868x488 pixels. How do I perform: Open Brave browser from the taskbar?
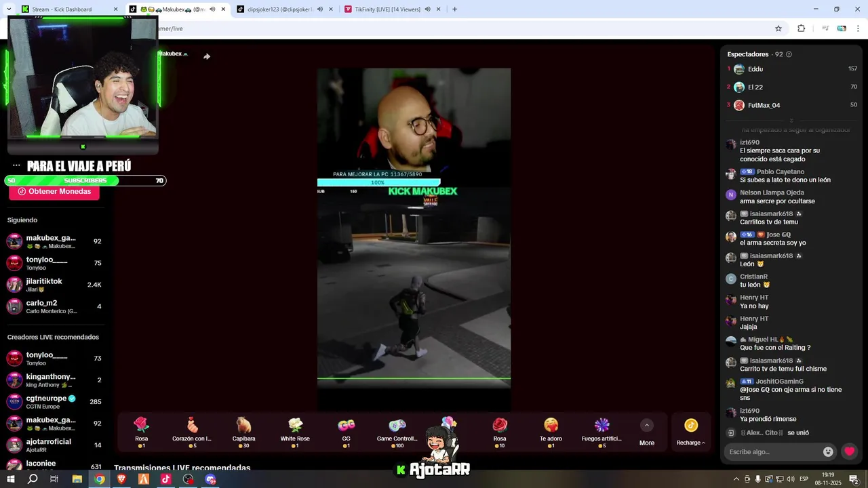coord(121,479)
